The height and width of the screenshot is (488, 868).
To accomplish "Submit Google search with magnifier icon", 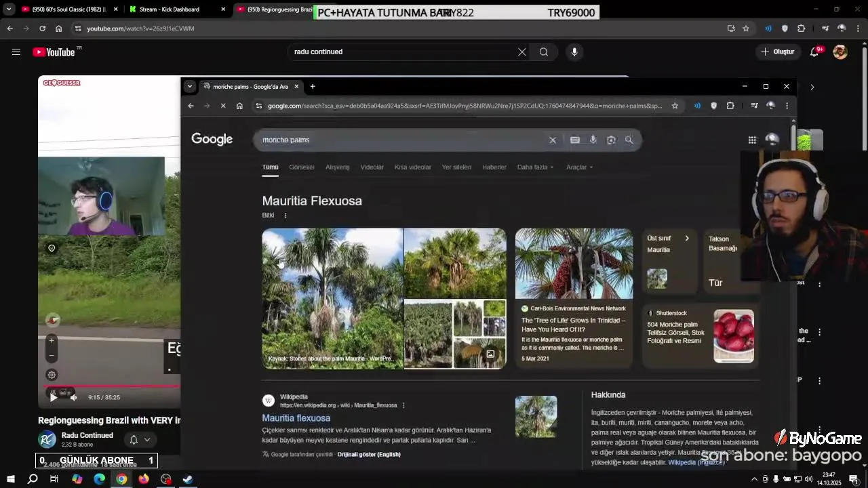I will (629, 140).
